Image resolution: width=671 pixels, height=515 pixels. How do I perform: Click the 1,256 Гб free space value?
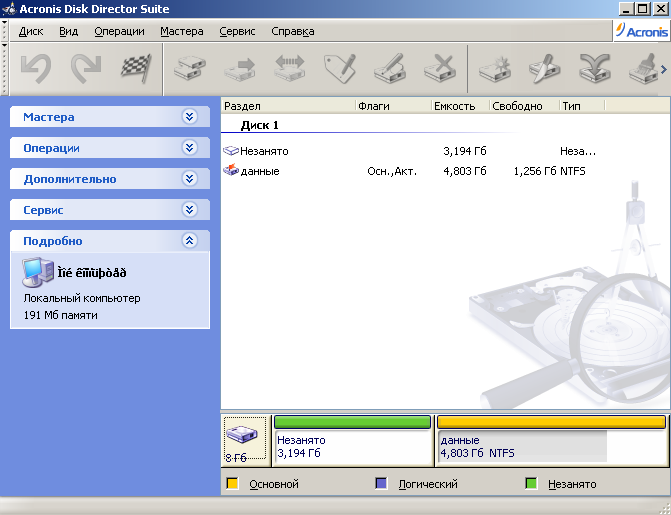[x=535, y=171]
